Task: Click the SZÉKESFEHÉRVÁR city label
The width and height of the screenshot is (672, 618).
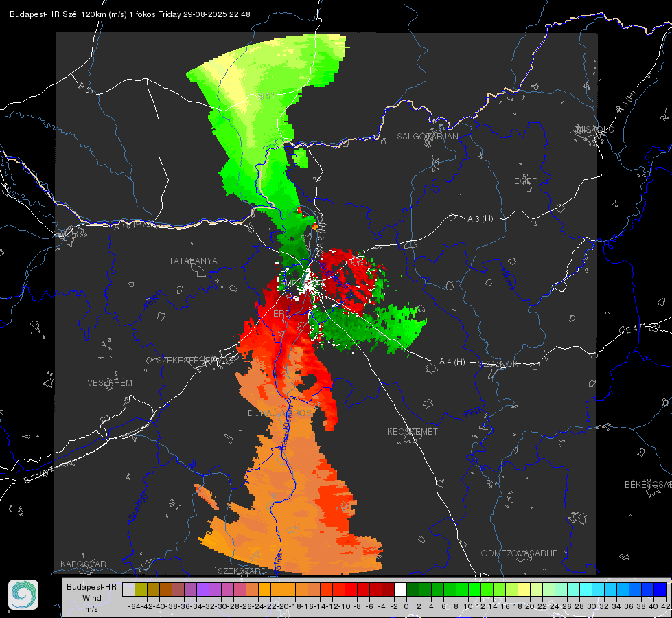Action: pyautogui.click(x=195, y=360)
